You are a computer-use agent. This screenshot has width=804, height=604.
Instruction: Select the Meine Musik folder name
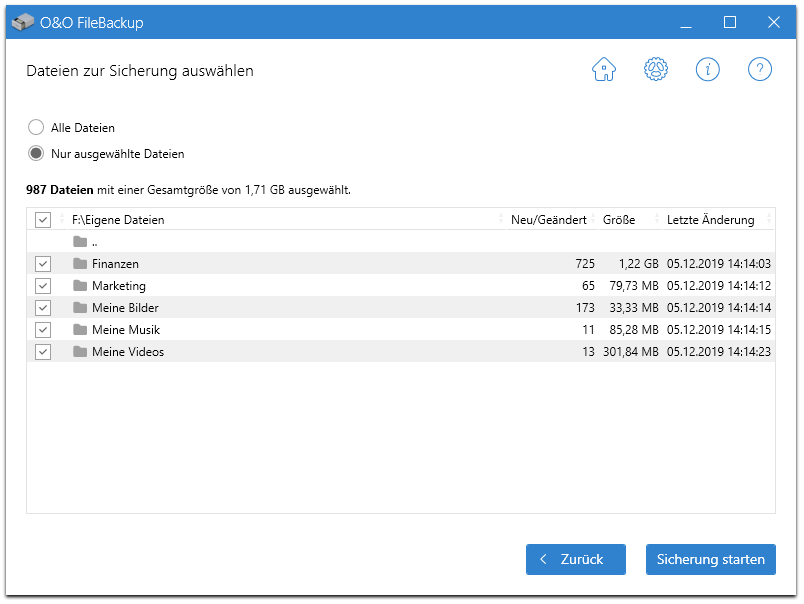[126, 330]
